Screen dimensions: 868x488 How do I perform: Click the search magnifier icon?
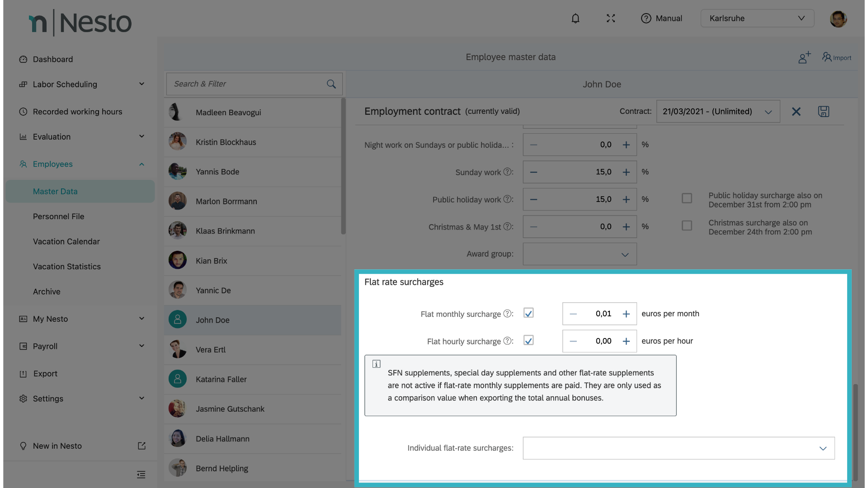point(331,84)
